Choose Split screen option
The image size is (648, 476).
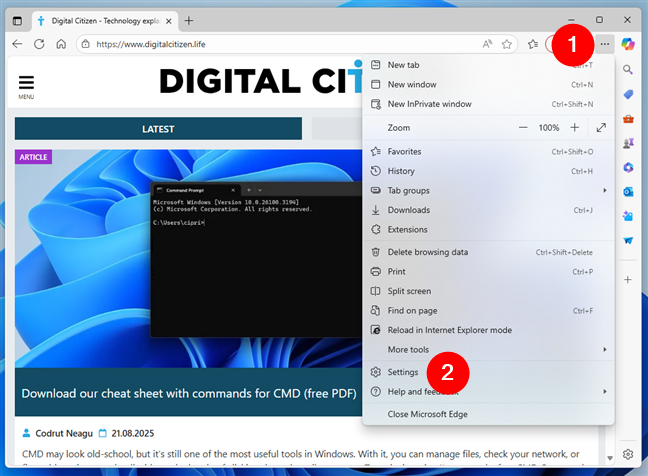pyautogui.click(x=488, y=291)
